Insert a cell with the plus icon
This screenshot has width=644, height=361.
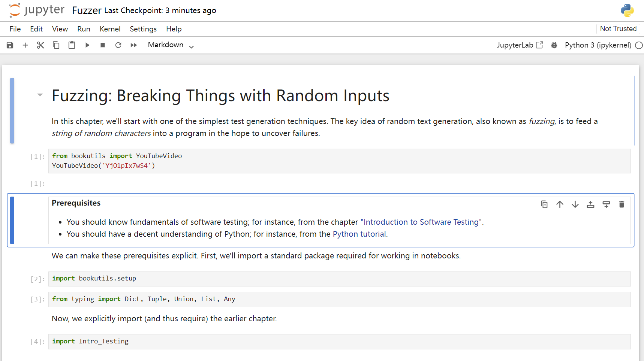pyautogui.click(x=25, y=45)
